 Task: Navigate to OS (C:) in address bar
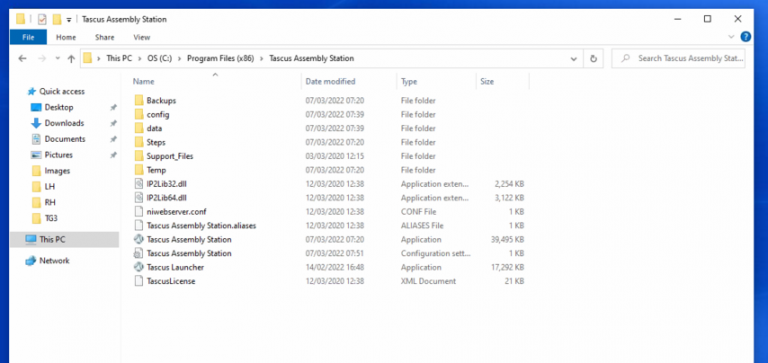point(159,58)
